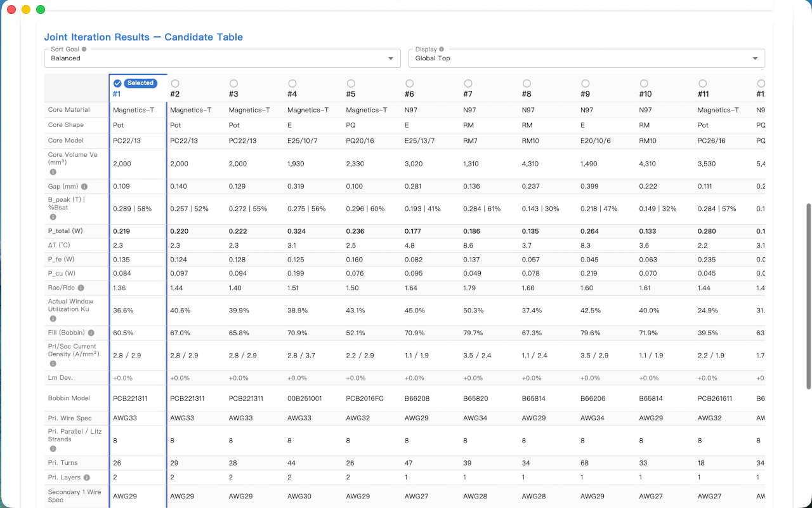This screenshot has width=812, height=508.
Task: Click info icon beside Rac/Rdc
Action: (x=81, y=288)
